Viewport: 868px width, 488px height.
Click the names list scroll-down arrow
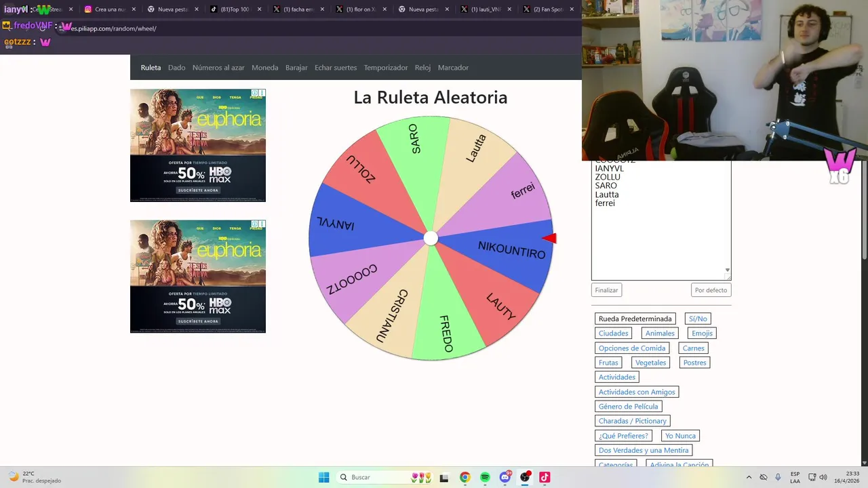pyautogui.click(x=728, y=270)
